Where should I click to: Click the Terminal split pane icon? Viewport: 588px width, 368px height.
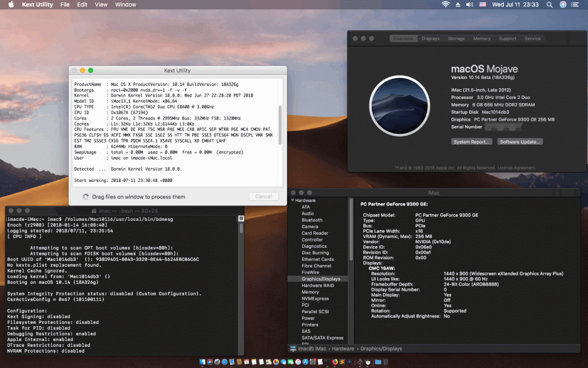click(241, 218)
